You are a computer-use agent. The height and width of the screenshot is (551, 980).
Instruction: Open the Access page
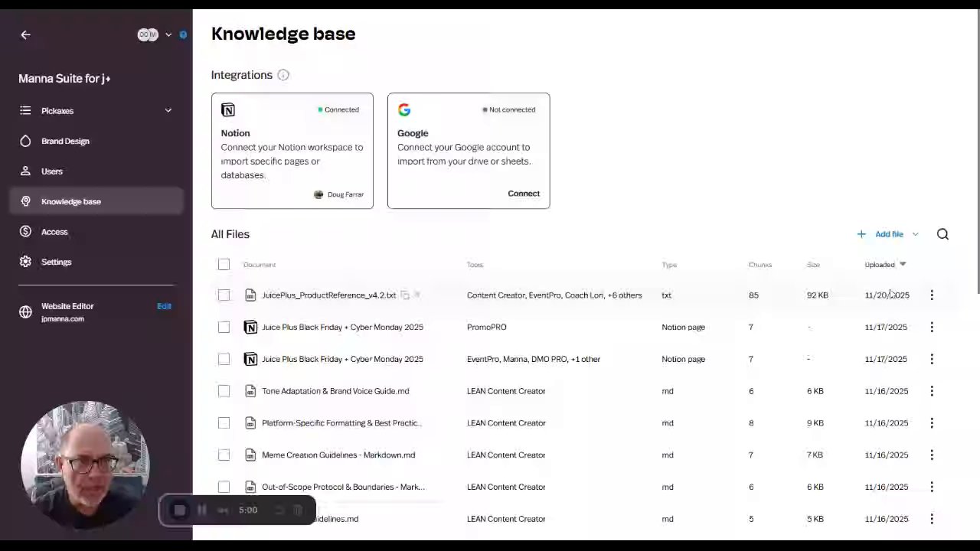pos(54,232)
